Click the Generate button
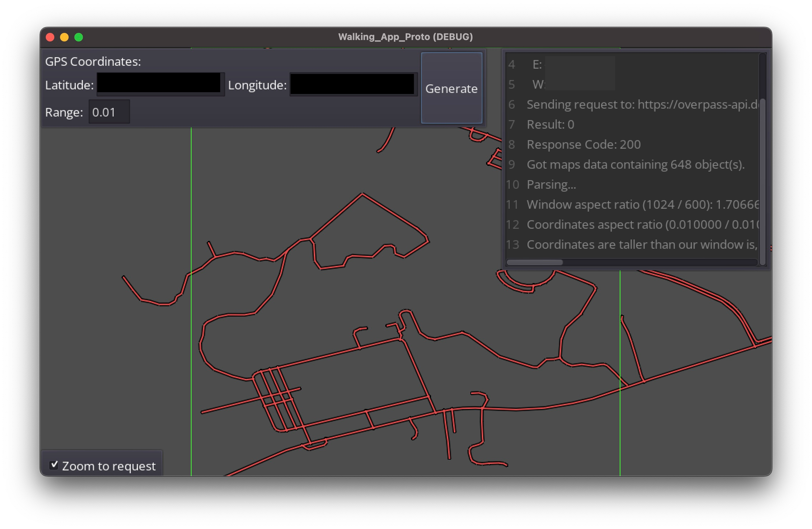Image resolution: width=812 pixels, height=529 pixels. click(x=451, y=88)
